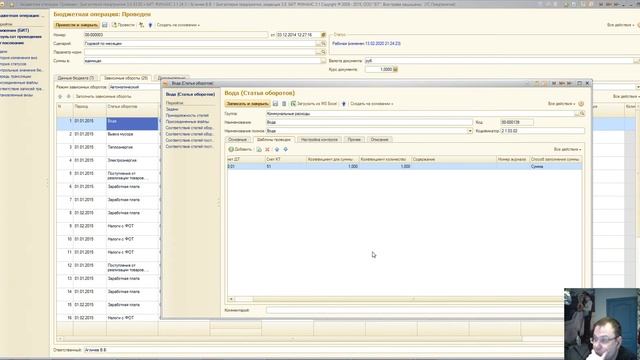The width and height of the screenshot is (640, 360).
Task: Click the Кодификатор input field
Action: 542,131
